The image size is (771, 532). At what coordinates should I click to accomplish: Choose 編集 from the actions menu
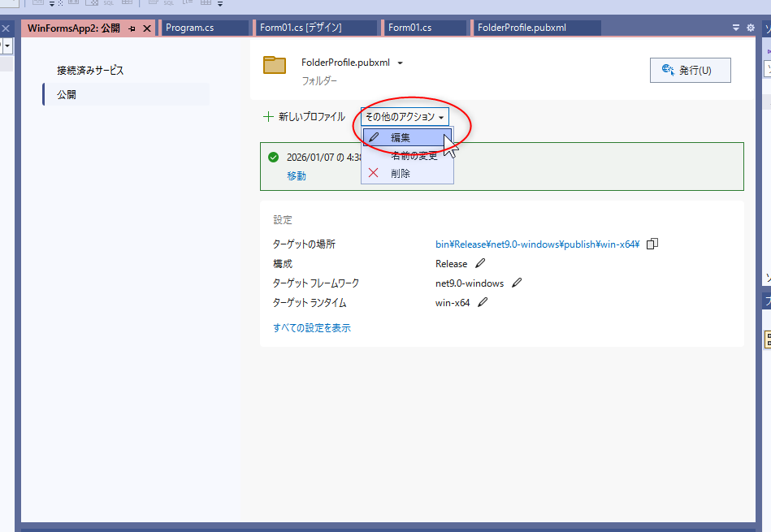(401, 138)
